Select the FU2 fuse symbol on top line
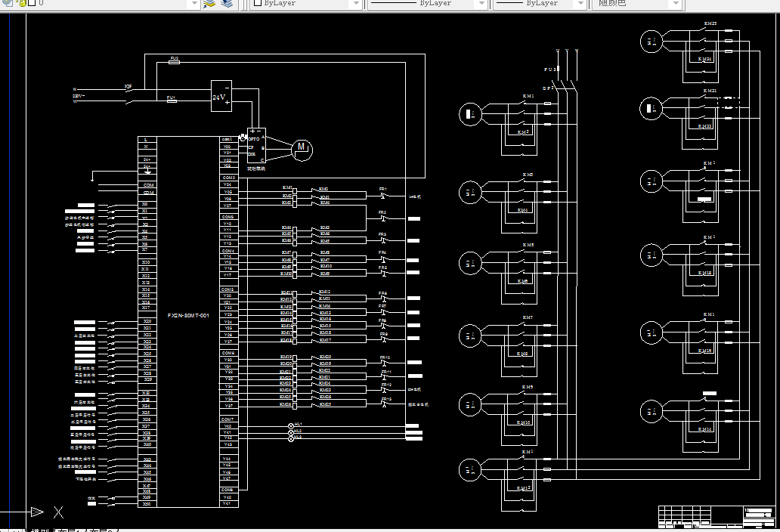This screenshot has height=532, width=780. pyautogui.click(x=174, y=62)
